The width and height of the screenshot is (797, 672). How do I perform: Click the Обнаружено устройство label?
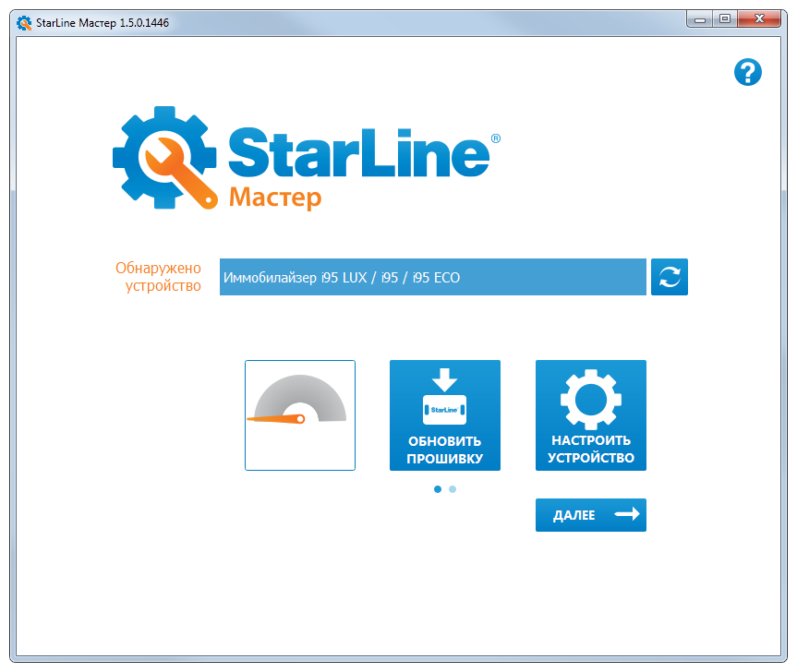click(158, 277)
